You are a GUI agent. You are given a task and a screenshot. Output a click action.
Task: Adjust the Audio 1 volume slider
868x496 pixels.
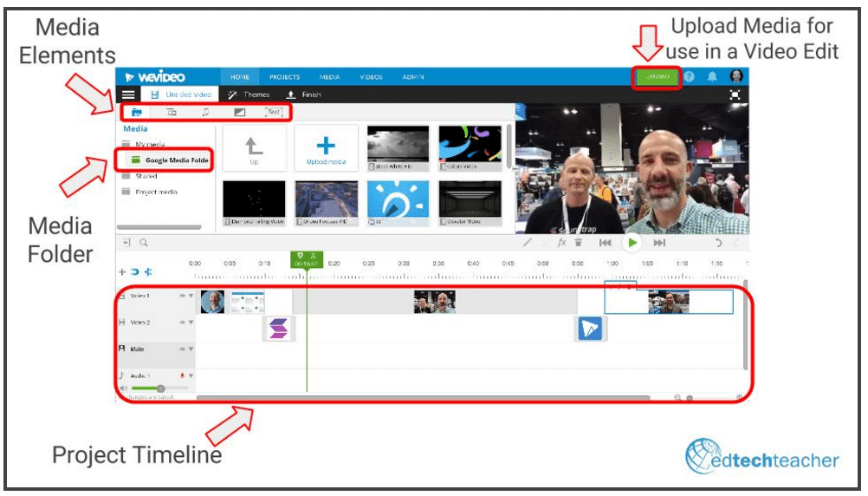[160, 388]
